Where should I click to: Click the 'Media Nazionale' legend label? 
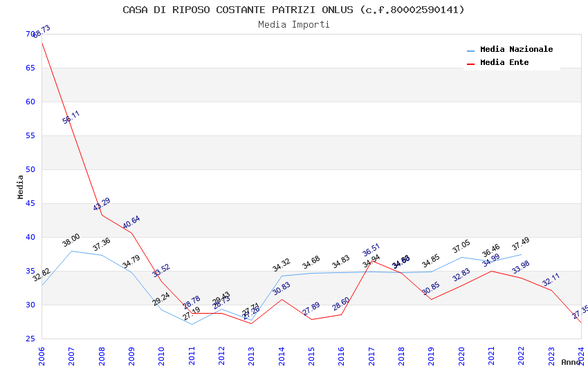(516, 49)
